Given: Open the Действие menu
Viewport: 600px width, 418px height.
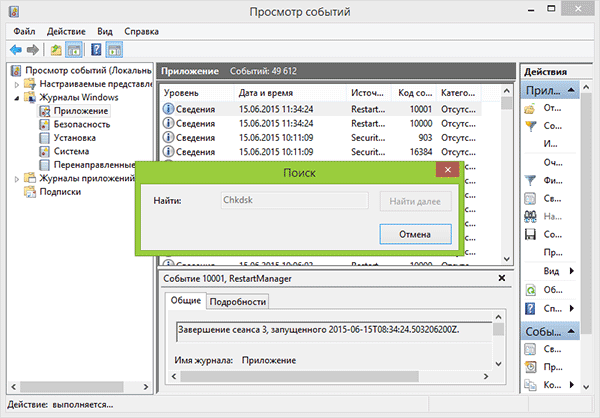Looking at the screenshot, I should pos(66,31).
